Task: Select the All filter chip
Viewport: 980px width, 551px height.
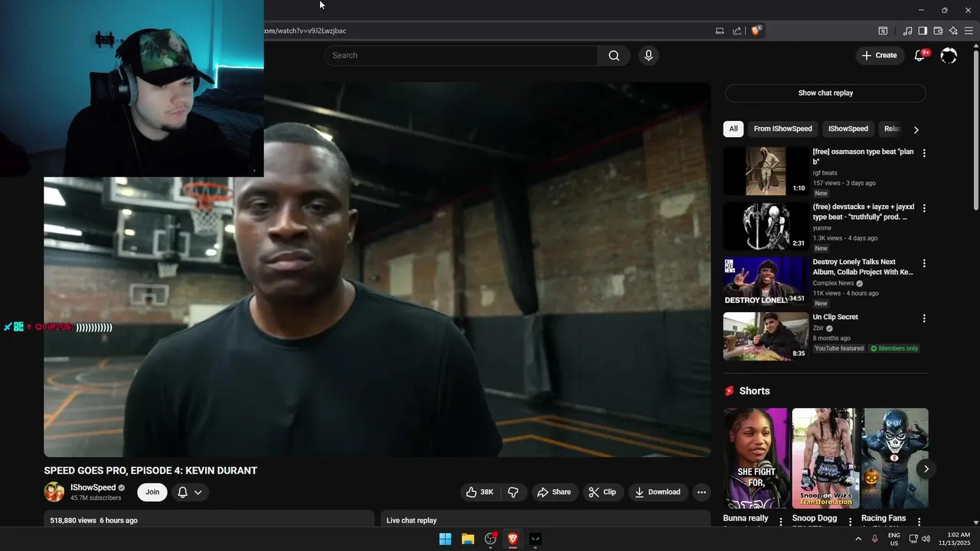Action: click(x=733, y=129)
